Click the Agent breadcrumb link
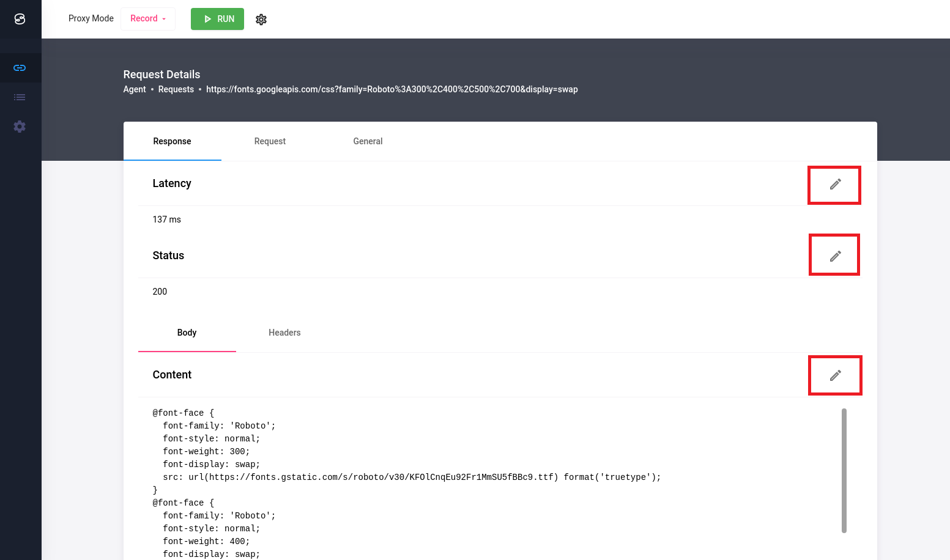The width and height of the screenshot is (950, 560). (x=135, y=89)
